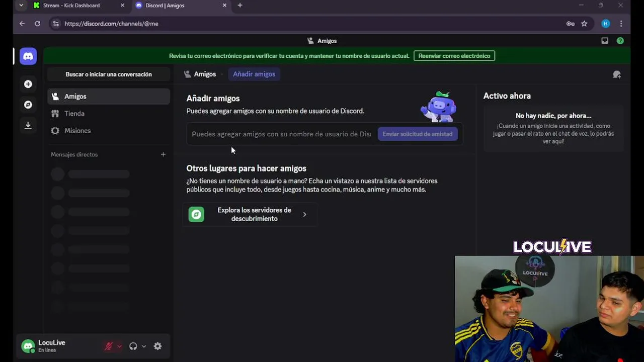Open the inbox icon in title bar
Image resolution: width=644 pixels, height=362 pixels.
[605, 41]
